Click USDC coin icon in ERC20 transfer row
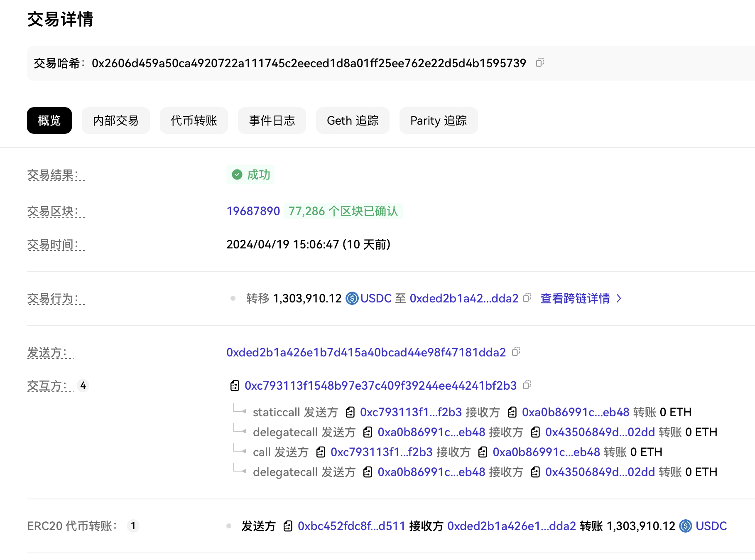The width and height of the screenshot is (755, 560). (685, 526)
